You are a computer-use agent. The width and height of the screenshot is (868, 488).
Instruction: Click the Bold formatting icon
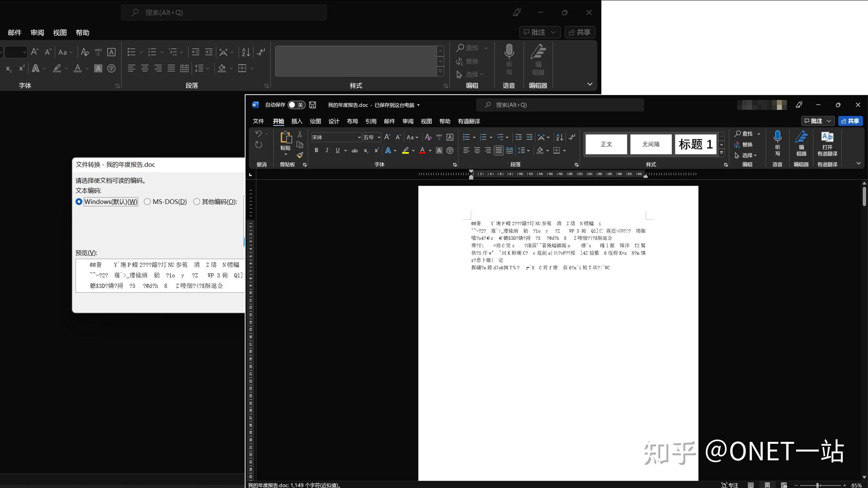tap(316, 150)
